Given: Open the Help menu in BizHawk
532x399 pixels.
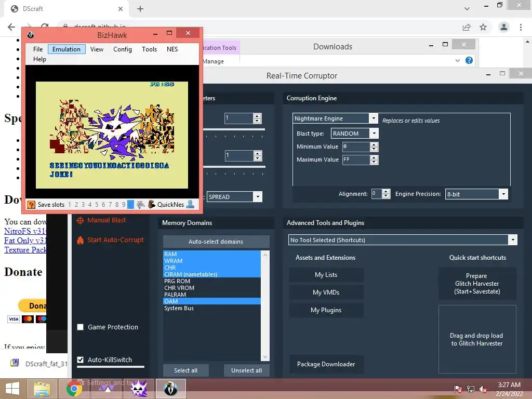Looking at the screenshot, I should (39, 59).
